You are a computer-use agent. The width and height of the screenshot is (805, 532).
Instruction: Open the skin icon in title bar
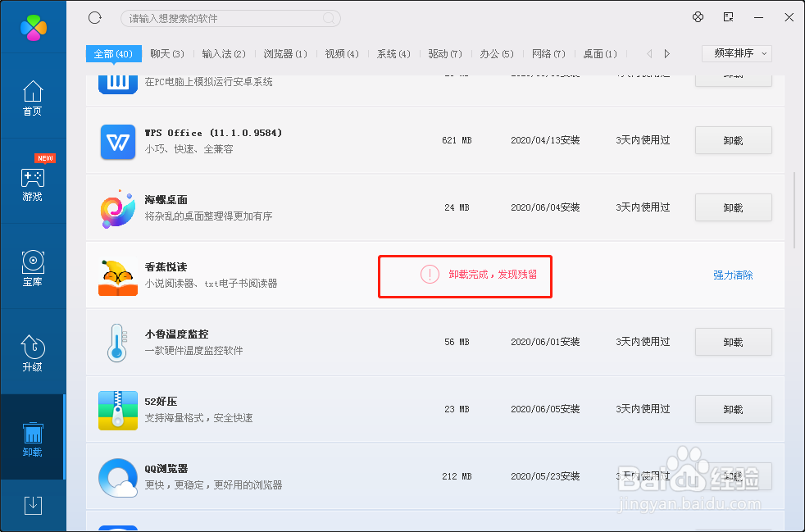click(698, 17)
